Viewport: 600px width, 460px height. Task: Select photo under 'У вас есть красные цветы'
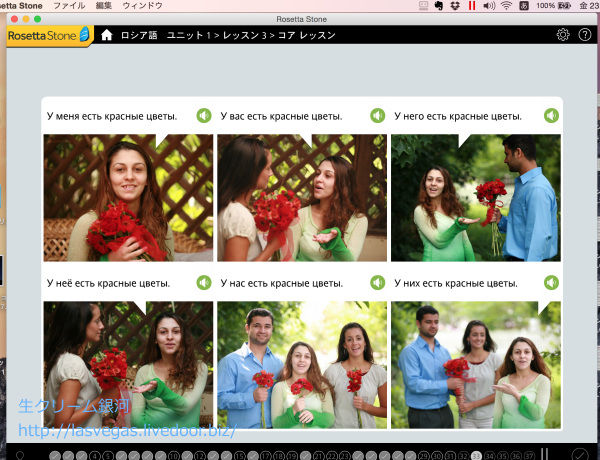(x=302, y=197)
